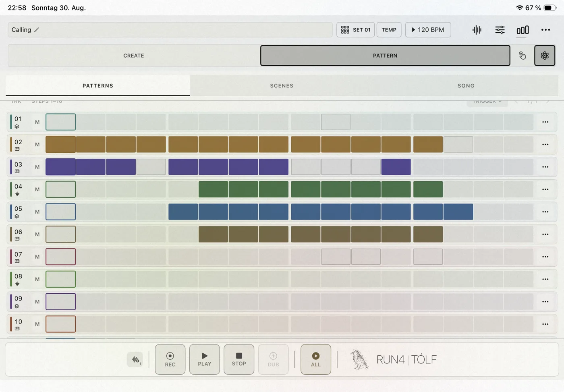The height and width of the screenshot is (392, 564).
Task: Open track 10 more options
Action: coord(545,324)
